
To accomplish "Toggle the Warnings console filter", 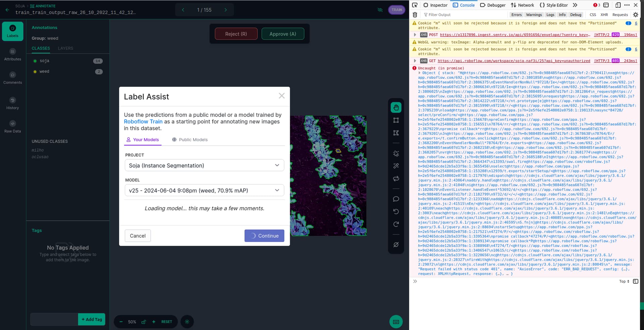I will coord(534,15).
